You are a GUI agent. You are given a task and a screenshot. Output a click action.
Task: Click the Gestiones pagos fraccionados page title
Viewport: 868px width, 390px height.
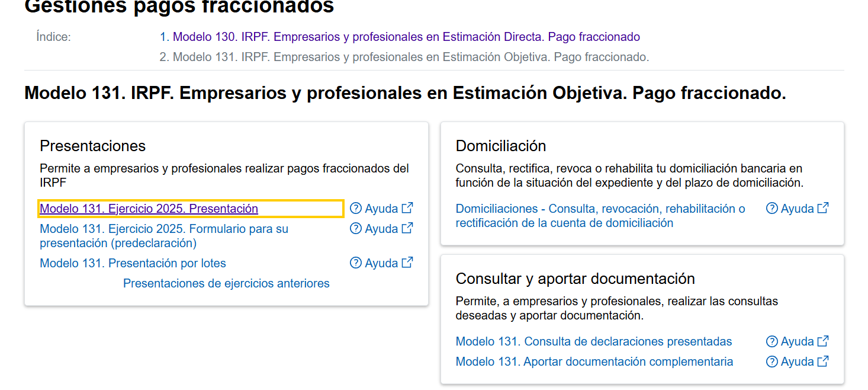click(179, 7)
